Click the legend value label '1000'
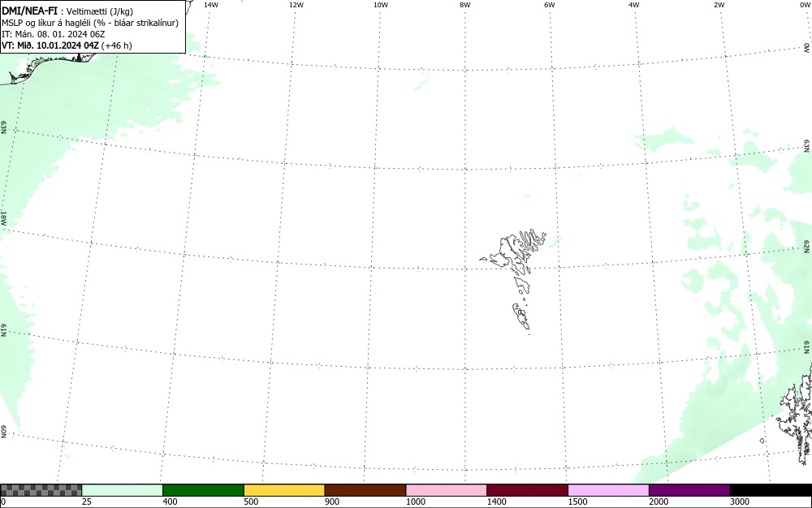This screenshot has width=812, height=508. [415, 502]
